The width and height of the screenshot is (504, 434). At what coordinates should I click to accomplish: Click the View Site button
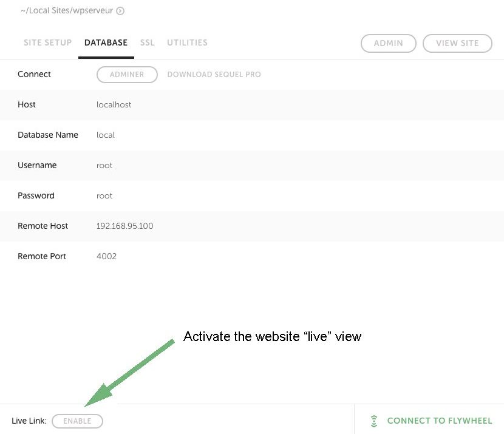pyautogui.click(x=457, y=43)
